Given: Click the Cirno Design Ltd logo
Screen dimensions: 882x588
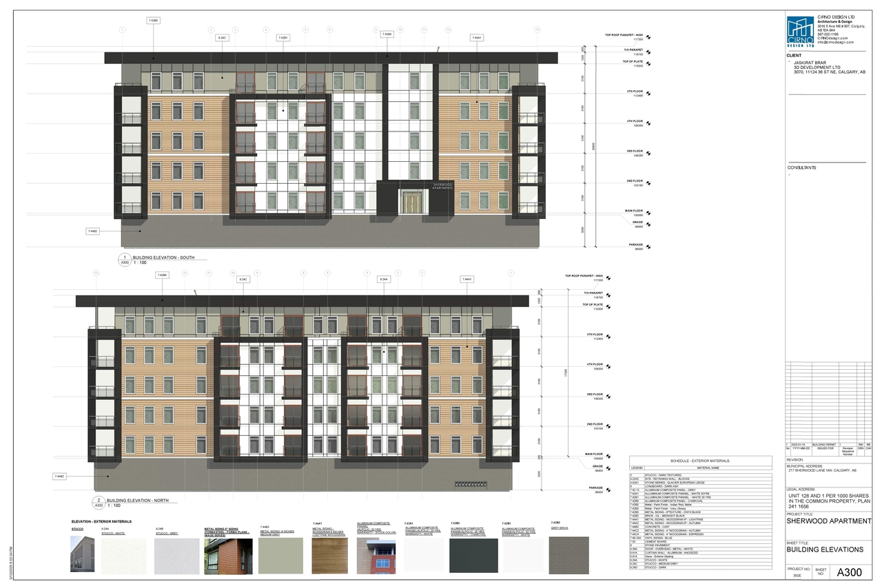Looking at the screenshot, I should point(801,32).
